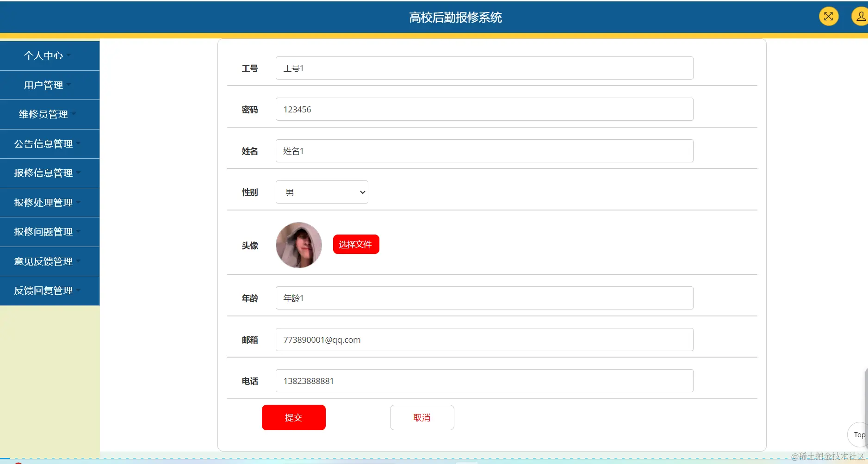
Task: Click the 工号 input field
Action: point(484,68)
